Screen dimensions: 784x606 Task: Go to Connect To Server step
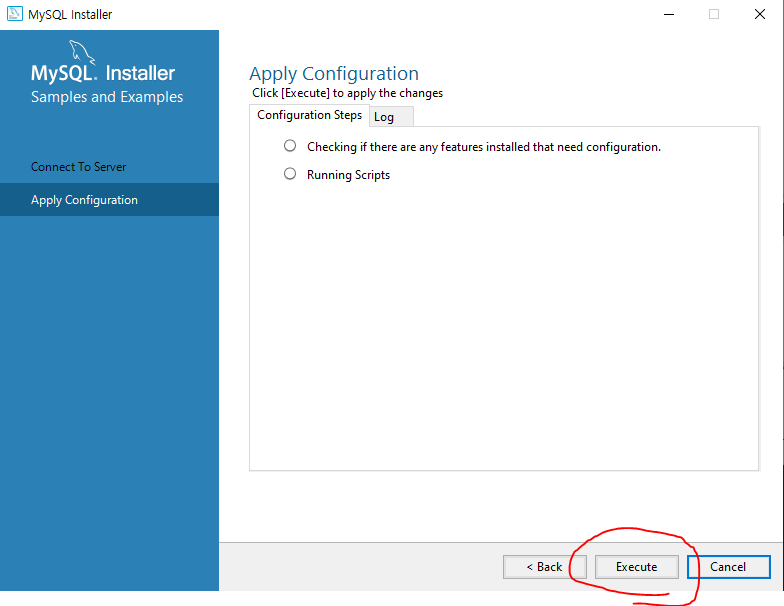pyautogui.click(x=78, y=166)
